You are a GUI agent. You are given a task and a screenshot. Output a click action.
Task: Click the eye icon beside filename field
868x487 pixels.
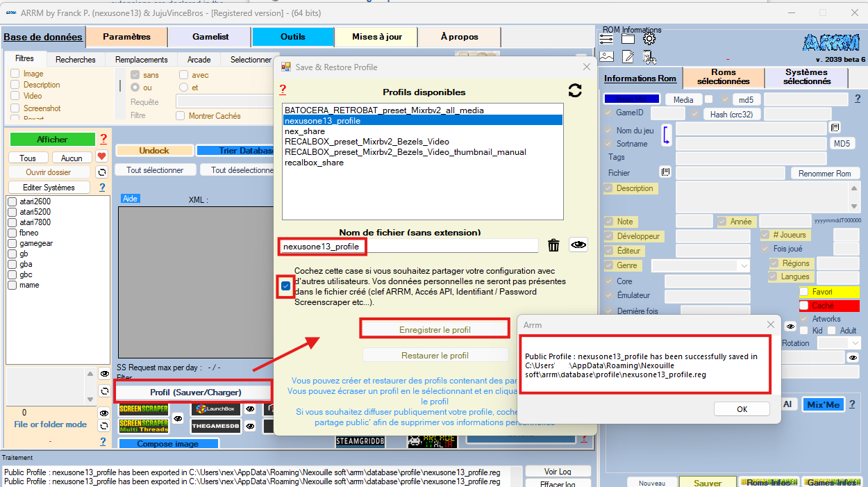point(578,245)
